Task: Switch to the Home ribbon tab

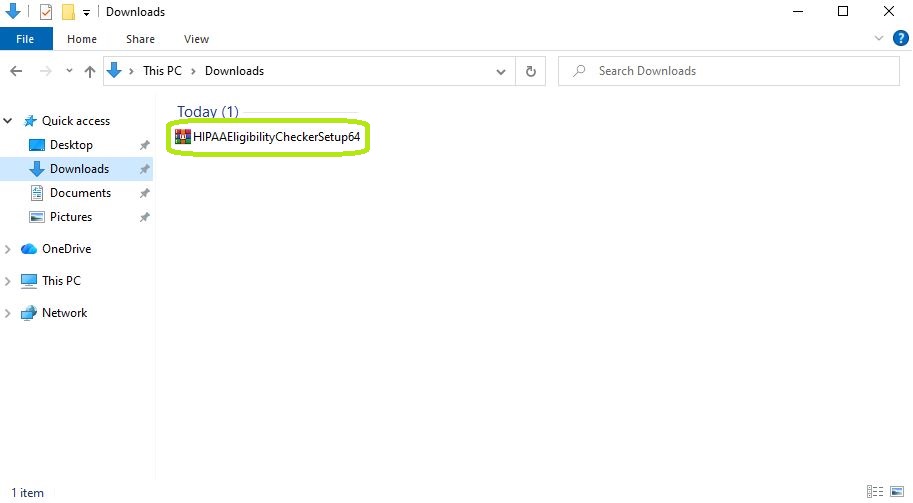Action: (x=82, y=39)
